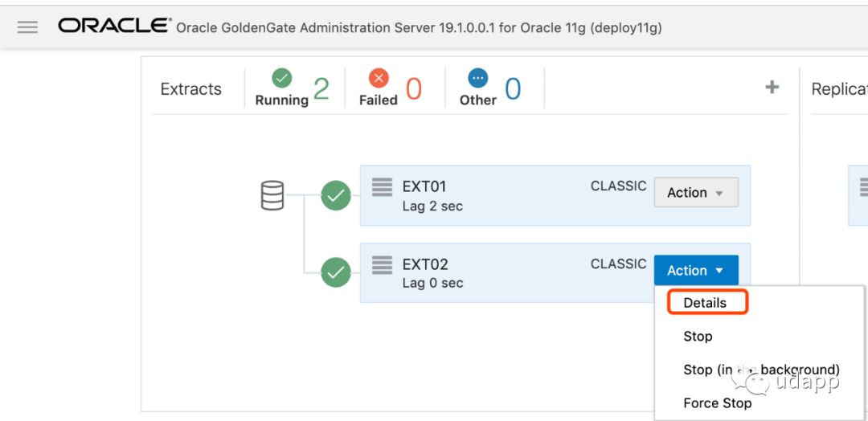
Task: Click the Running extracts count 2
Action: coord(321,88)
